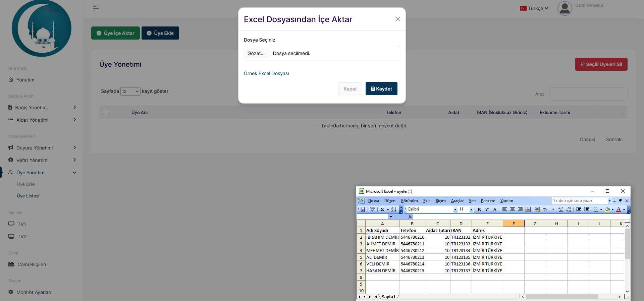
Task: Click the AutoSum sigma icon
Action: (382, 209)
